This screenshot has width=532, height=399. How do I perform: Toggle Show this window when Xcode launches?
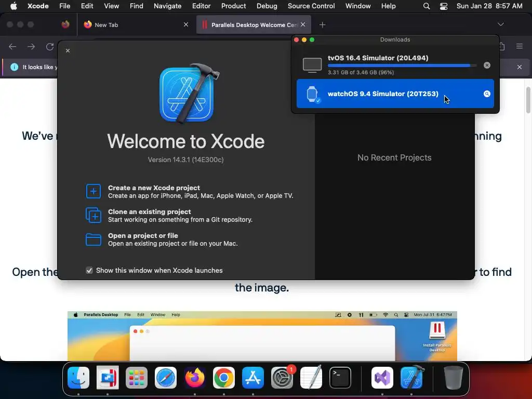tap(89, 270)
